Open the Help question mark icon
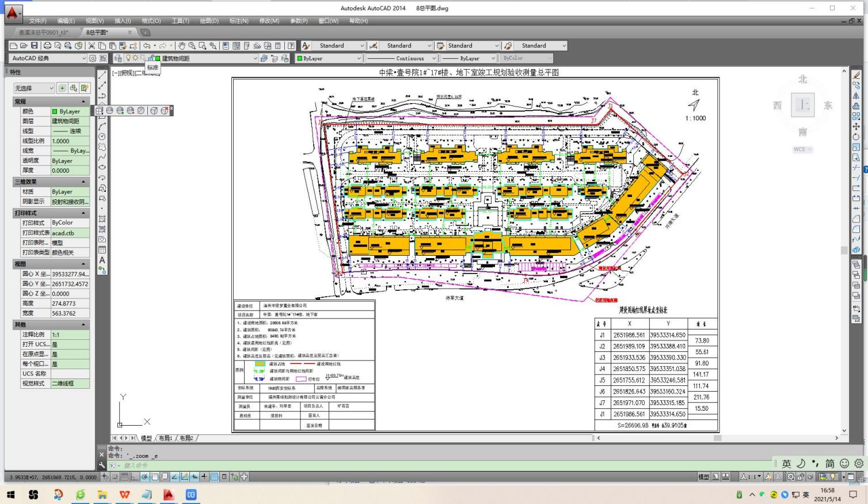The height and width of the screenshot is (504, 868). point(291,46)
